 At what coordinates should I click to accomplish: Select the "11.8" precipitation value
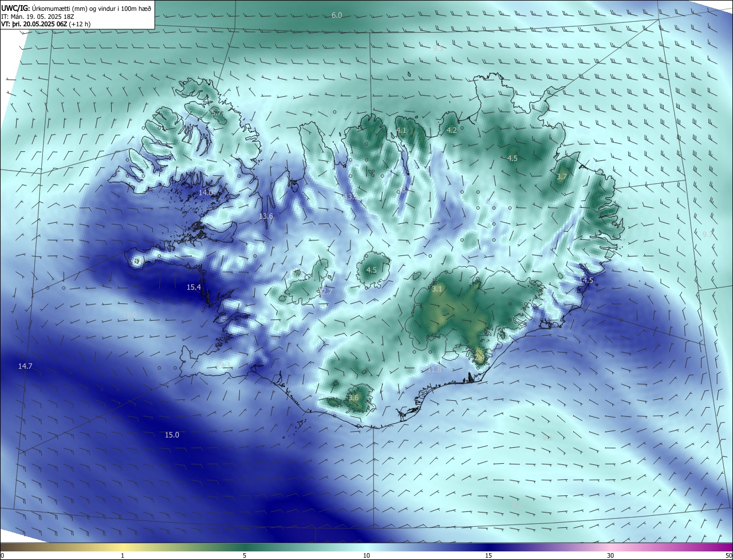coord(435,370)
